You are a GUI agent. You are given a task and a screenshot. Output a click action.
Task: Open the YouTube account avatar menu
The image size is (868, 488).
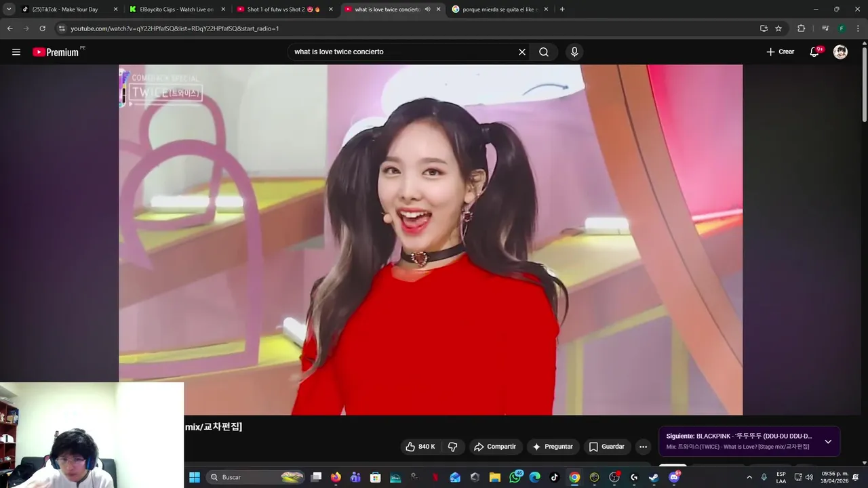[840, 52]
